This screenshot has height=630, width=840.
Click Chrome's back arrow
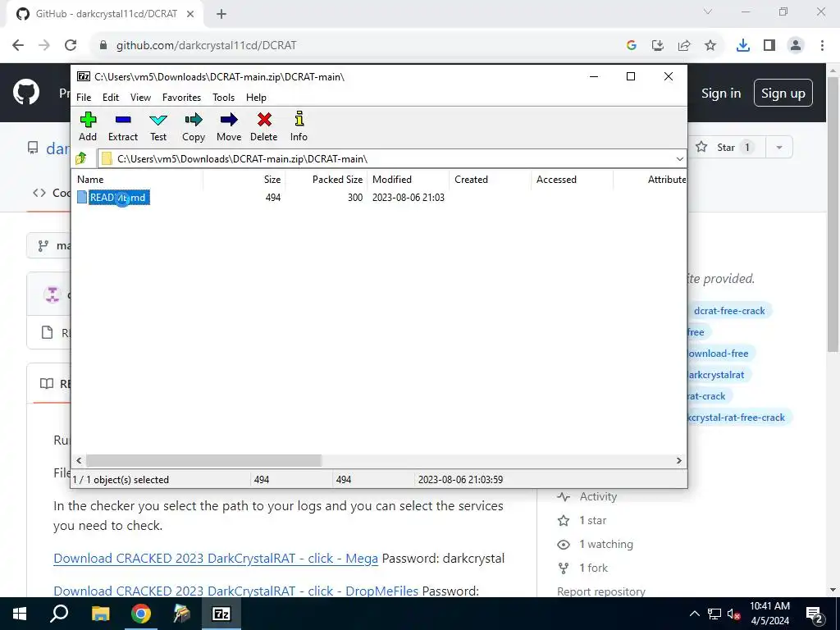click(x=18, y=45)
